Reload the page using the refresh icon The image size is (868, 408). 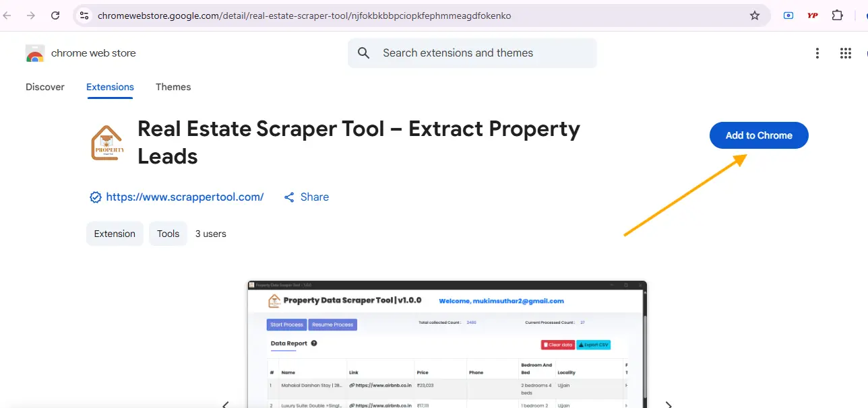(x=55, y=15)
